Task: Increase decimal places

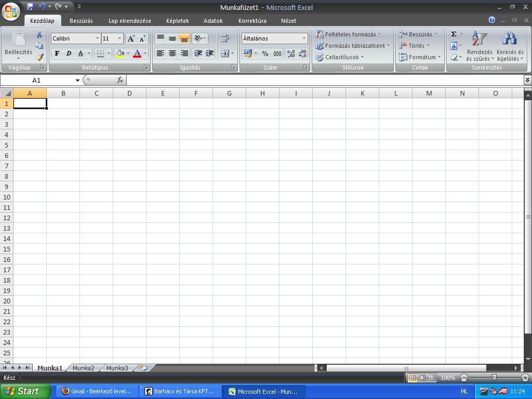Action: click(x=291, y=54)
